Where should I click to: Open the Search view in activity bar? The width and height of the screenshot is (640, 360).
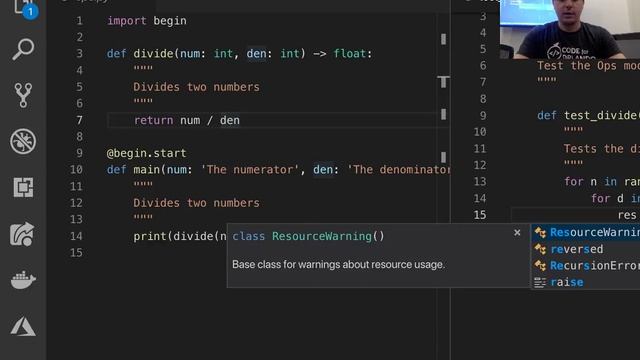click(23, 49)
